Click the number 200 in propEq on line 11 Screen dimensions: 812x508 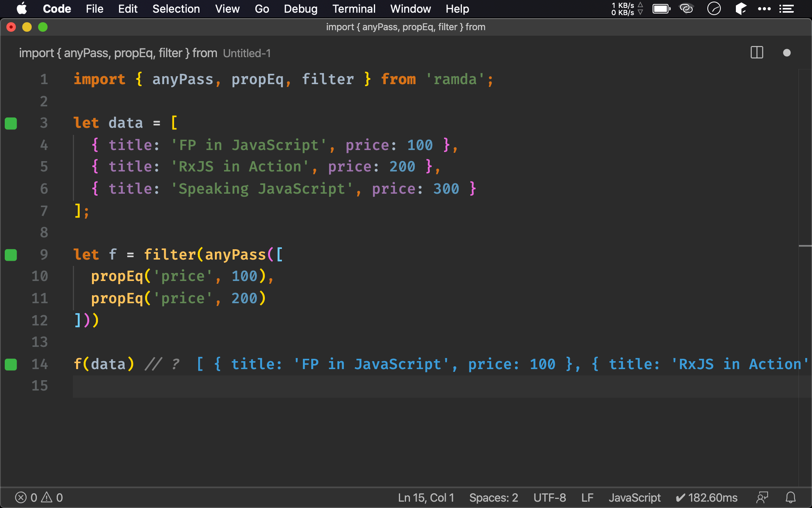(x=245, y=298)
